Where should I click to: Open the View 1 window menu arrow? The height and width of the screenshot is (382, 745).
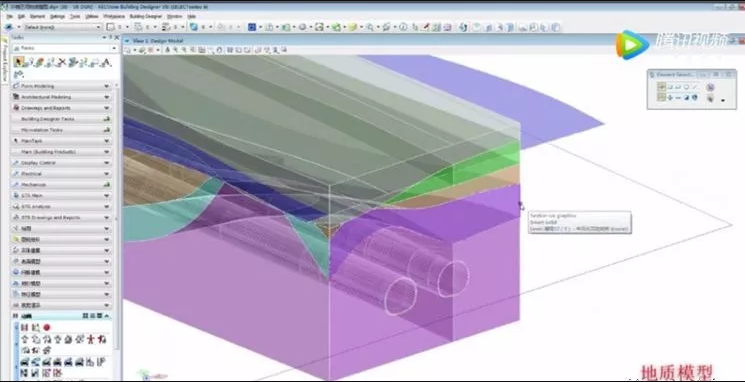127,41
